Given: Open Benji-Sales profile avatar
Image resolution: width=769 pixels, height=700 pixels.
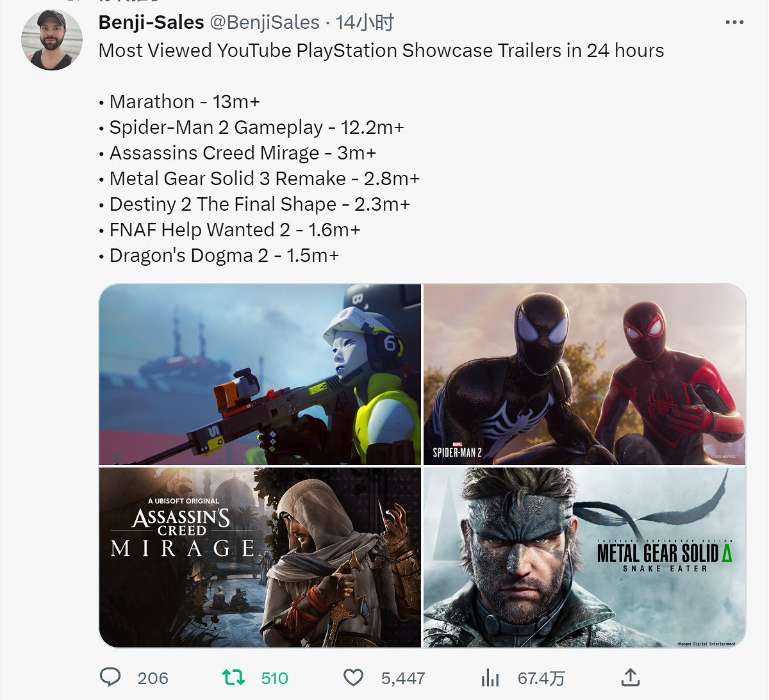Looking at the screenshot, I should point(52,40).
